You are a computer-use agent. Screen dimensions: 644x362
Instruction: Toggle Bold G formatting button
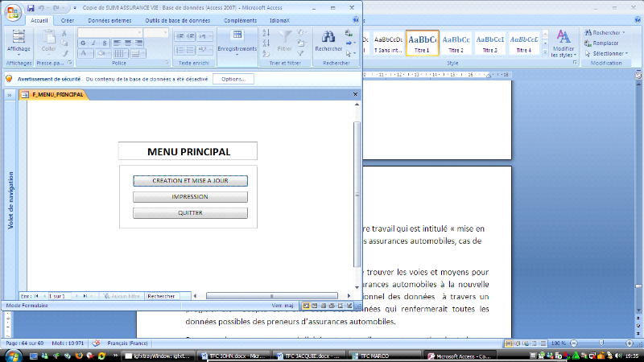tap(83, 43)
